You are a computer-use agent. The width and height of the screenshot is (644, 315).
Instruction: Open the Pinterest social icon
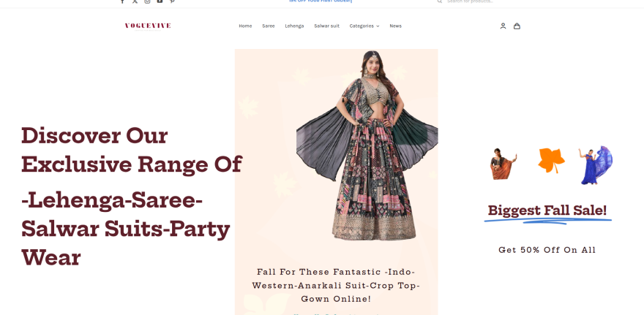point(172,1)
